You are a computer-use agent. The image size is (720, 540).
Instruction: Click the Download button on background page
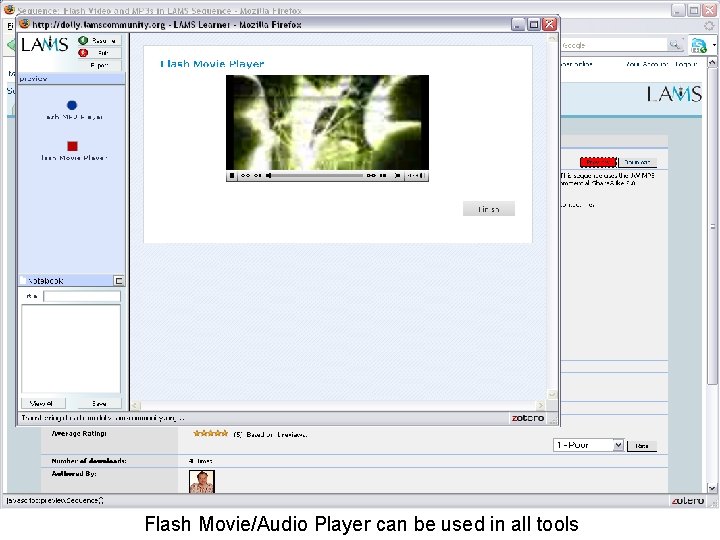click(x=638, y=162)
